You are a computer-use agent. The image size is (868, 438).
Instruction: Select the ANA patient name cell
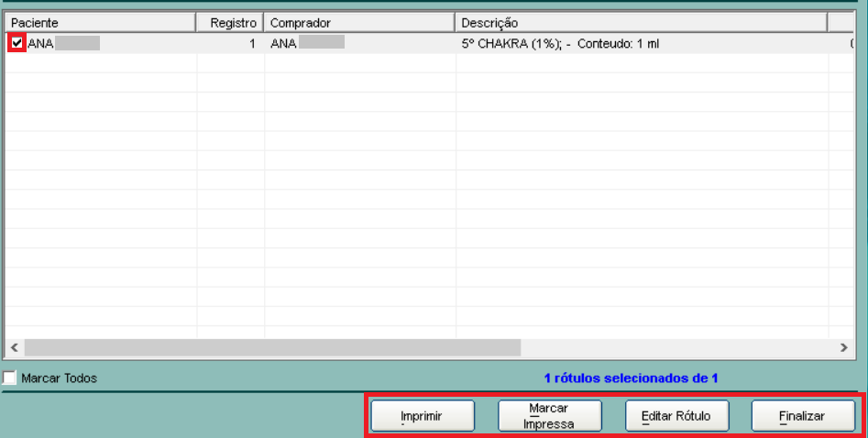[x=64, y=43]
